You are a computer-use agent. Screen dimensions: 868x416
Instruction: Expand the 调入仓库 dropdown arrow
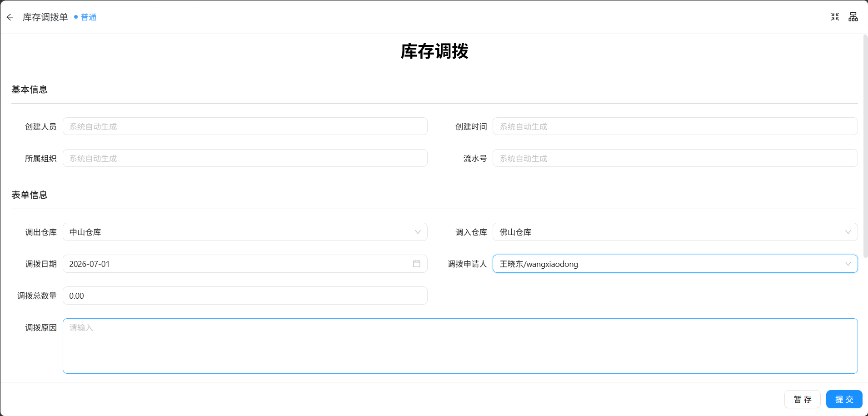[x=848, y=232]
